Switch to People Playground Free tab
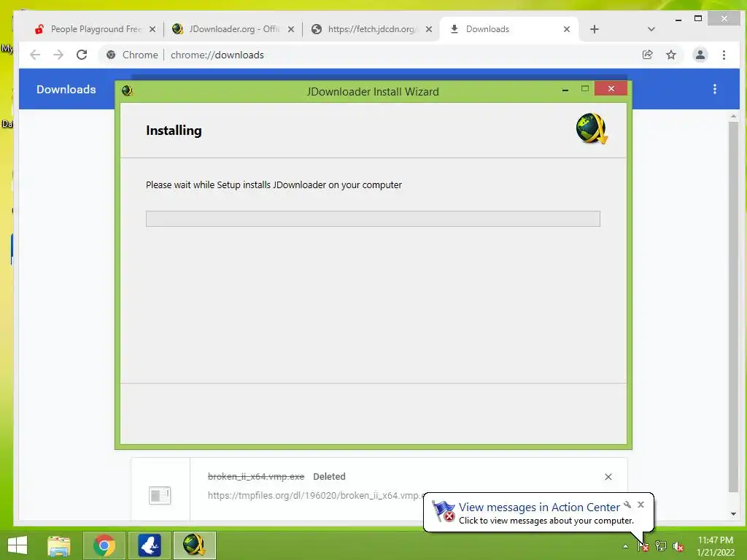The height and width of the screenshot is (560, 747). click(90, 29)
